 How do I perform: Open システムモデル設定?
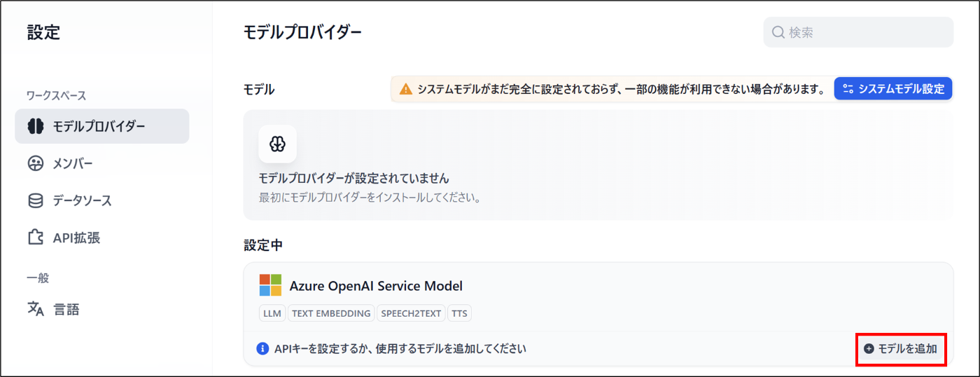pyautogui.click(x=893, y=89)
